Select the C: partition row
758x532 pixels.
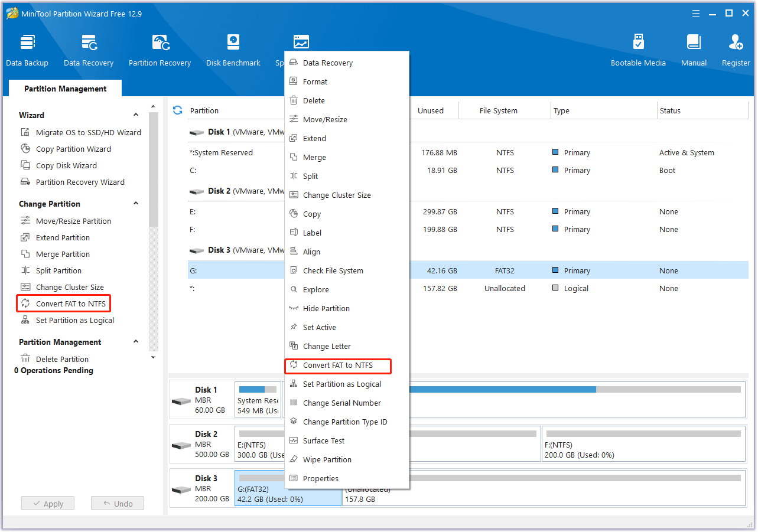(468, 170)
